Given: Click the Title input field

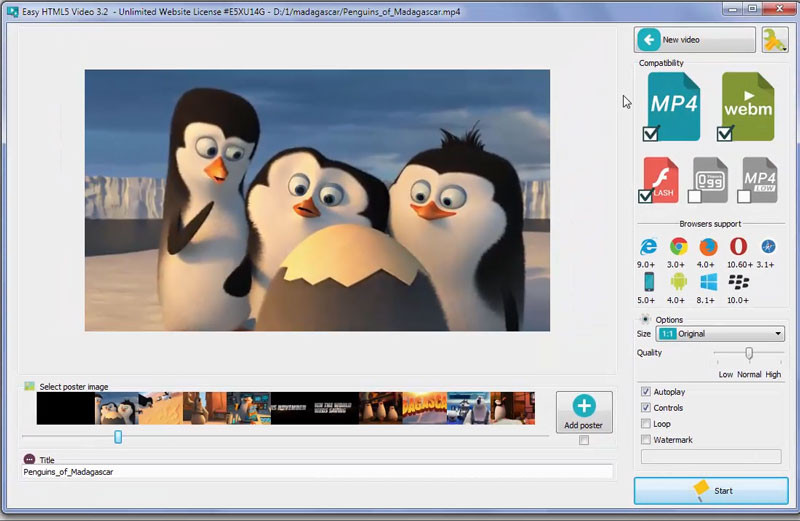Looking at the screenshot, I should pyautogui.click(x=317, y=472).
